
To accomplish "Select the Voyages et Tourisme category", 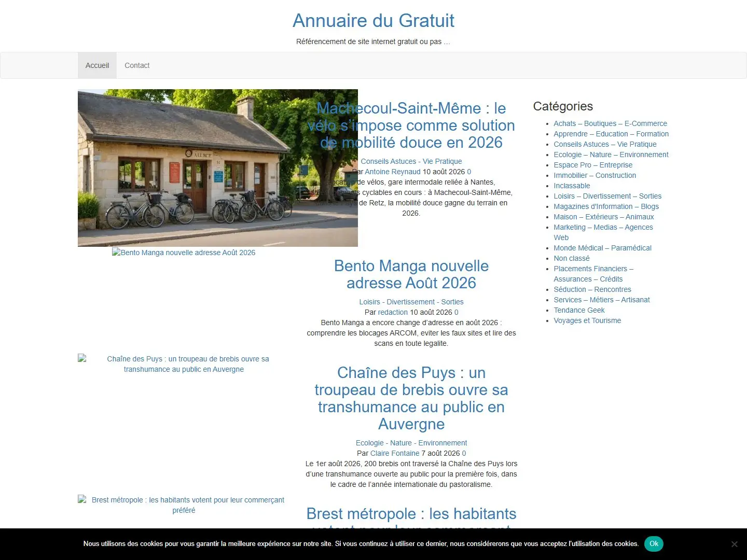I will (x=587, y=320).
